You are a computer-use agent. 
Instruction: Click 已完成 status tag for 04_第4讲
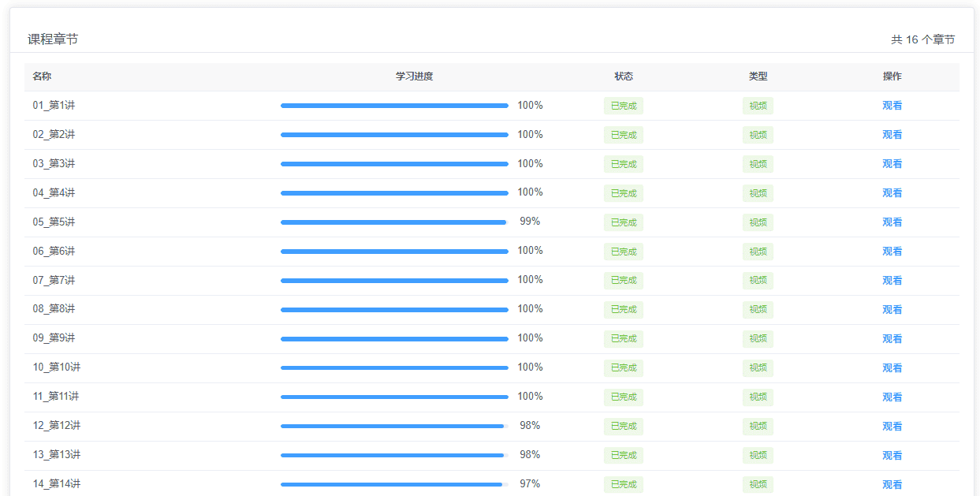point(623,193)
